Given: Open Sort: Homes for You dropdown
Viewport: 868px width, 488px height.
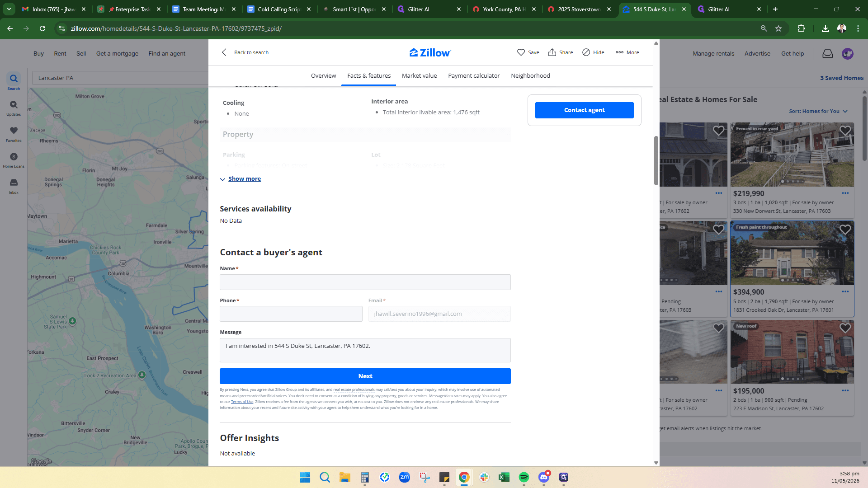Looking at the screenshot, I should 818,111.
